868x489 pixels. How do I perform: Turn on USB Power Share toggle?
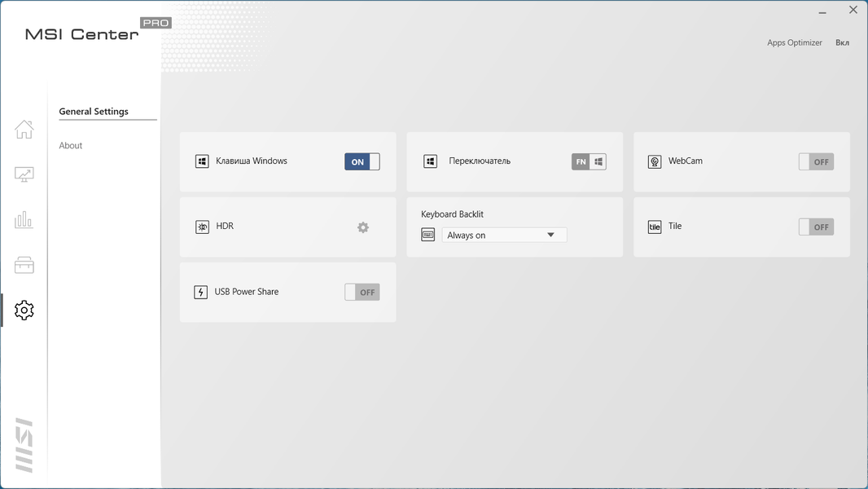pyautogui.click(x=362, y=292)
